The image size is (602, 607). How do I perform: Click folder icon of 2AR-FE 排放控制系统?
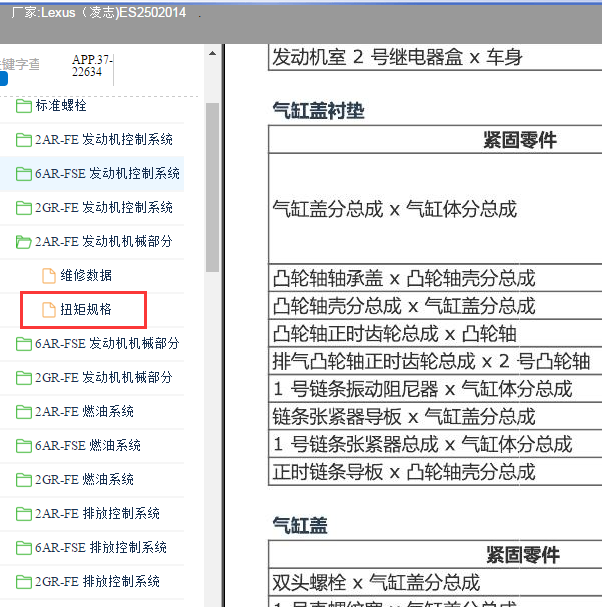point(24,514)
